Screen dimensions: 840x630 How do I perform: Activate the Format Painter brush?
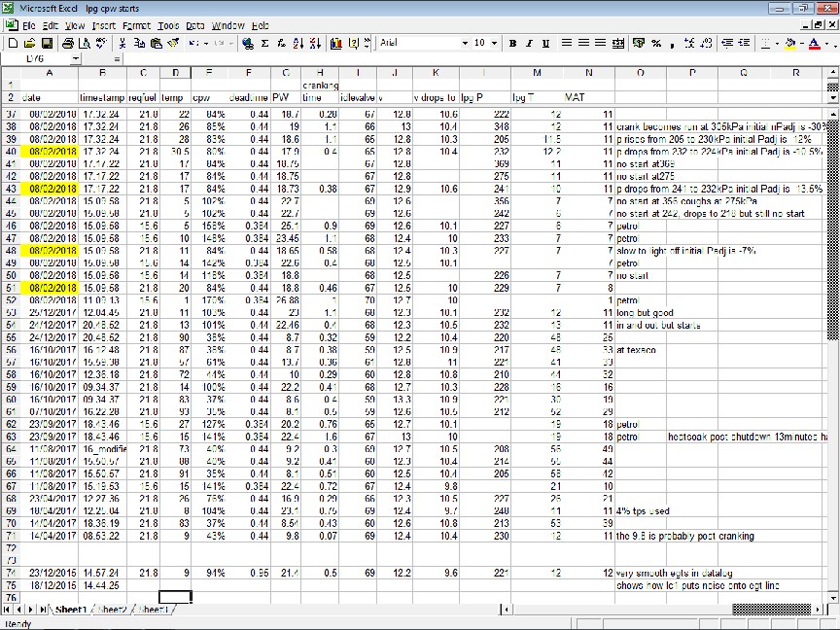pos(173,44)
